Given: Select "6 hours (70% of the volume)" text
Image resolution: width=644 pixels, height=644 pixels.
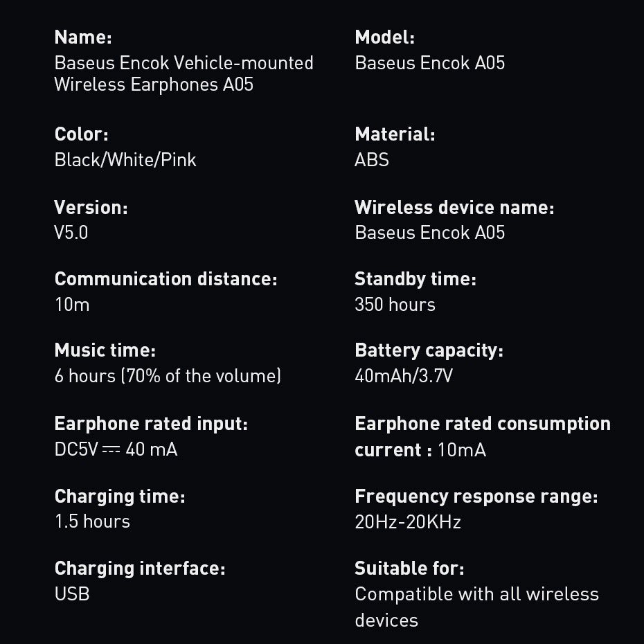Looking at the screenshot, I should pyautogui.click(x=168, y=376).
